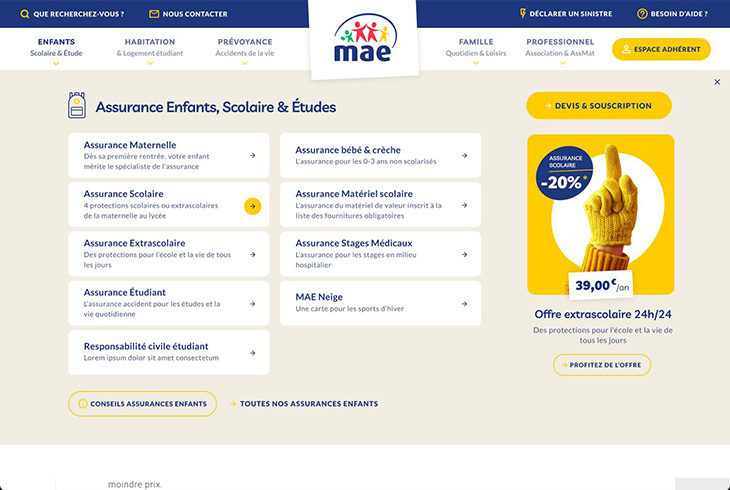The width and height of the screenshot is (730, 490).
Task: Click 'L'assurance pour les 0-3 ans non scolarisés'
Action: tap(366, 162)
